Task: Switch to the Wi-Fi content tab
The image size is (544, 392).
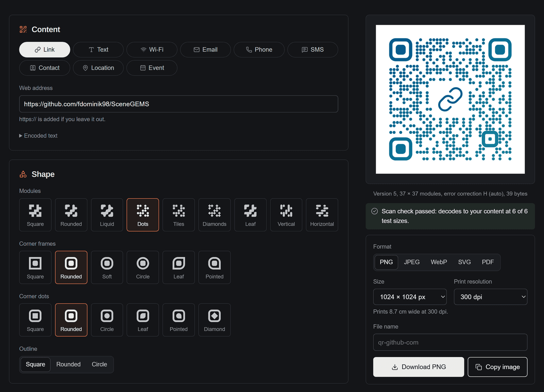Action: [x=152, y=50]
